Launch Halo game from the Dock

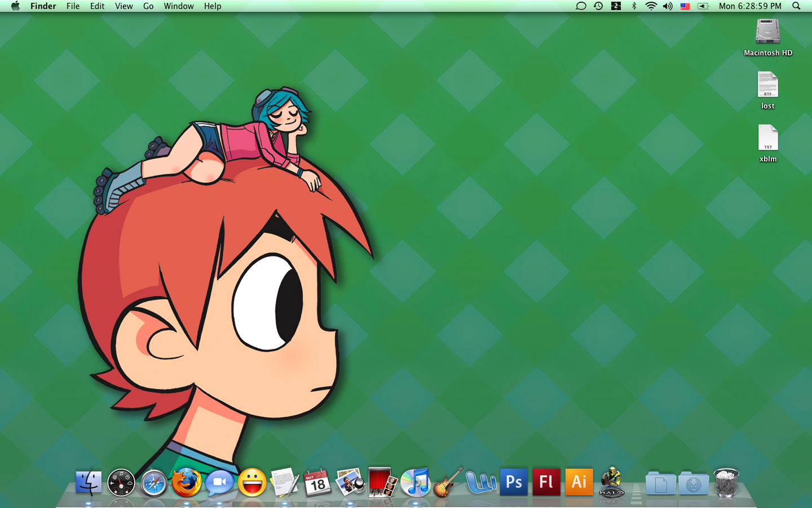tap(612, 483)
